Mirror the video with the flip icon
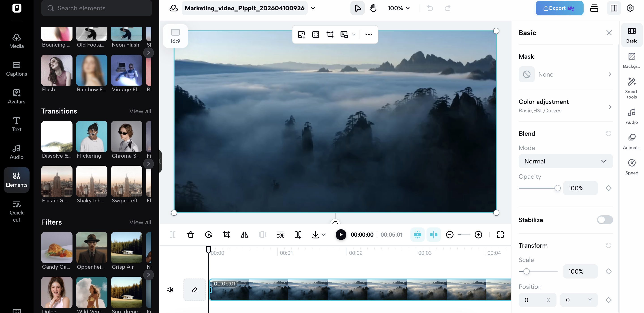The width and height of the screenshot is (644, 313). (244, 235)
